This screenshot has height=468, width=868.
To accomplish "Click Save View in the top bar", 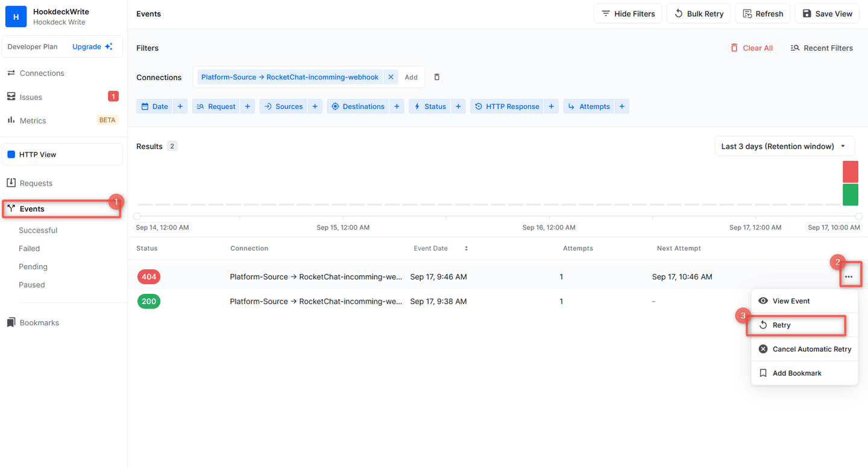I will (826, 13).
